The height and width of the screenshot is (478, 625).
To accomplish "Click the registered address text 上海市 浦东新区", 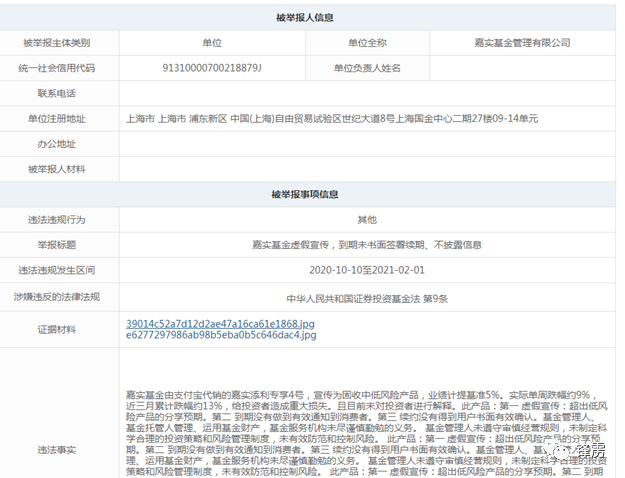I will (x=193, y=119).
